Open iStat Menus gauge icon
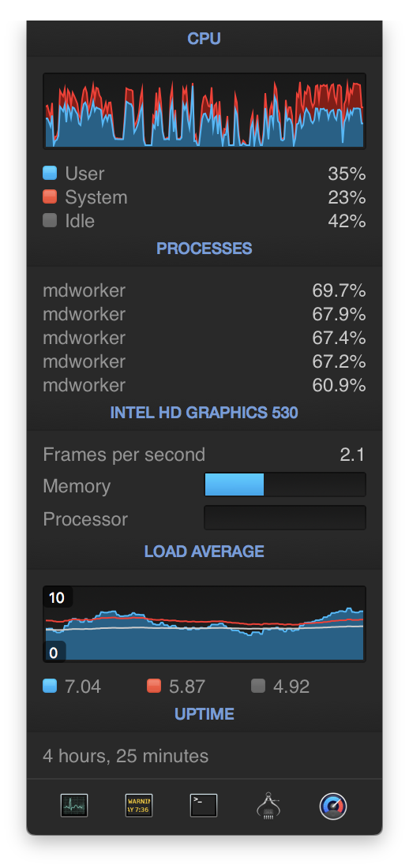 point(333,806)
